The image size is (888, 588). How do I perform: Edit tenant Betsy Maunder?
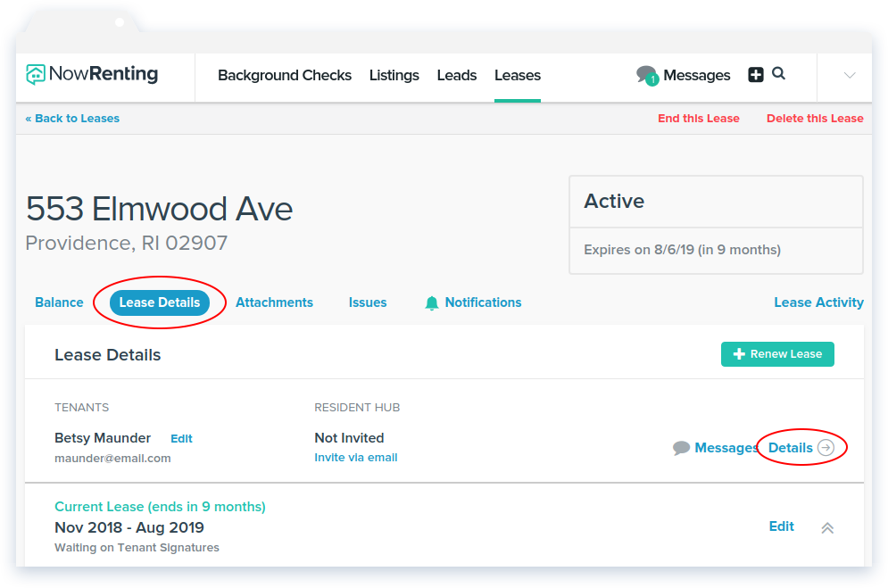click(x=182, y=439)
